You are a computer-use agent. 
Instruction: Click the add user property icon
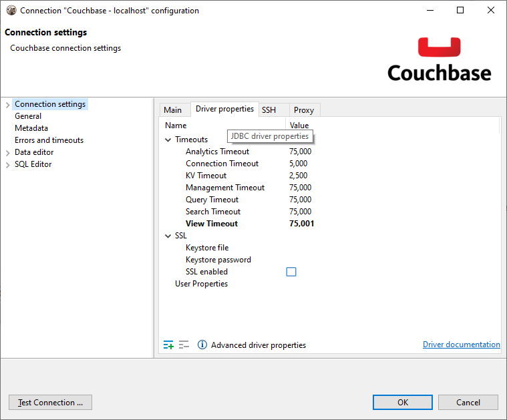pos(168,345)
